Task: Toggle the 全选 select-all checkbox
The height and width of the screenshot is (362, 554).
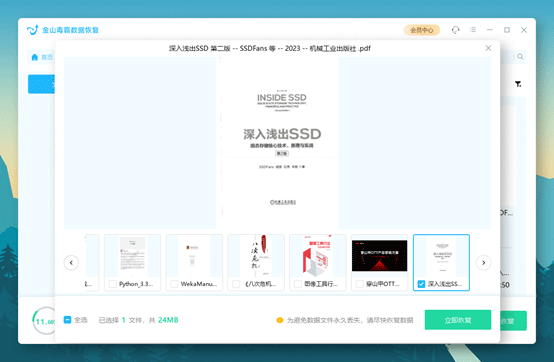Action: tap(67, 320)
